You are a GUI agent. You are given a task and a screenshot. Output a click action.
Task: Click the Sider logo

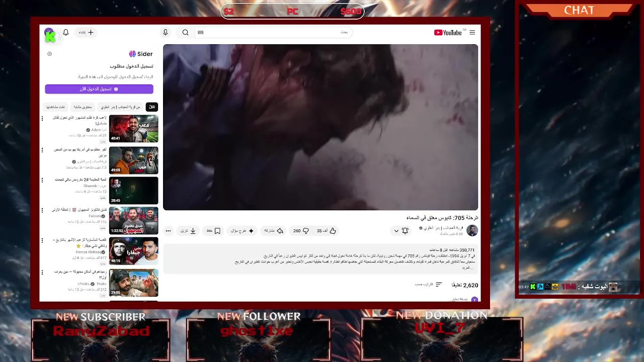pyautogui.click(x=141, y=54)
